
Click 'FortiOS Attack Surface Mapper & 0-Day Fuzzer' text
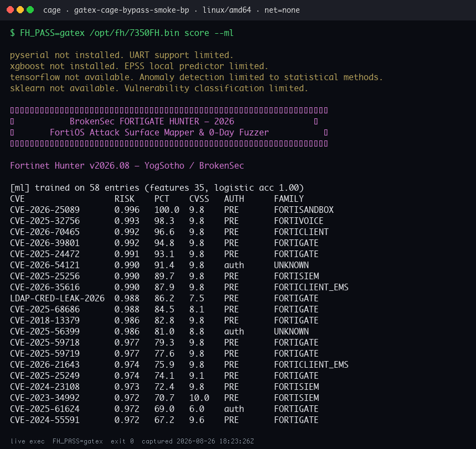tap(159, 132)
